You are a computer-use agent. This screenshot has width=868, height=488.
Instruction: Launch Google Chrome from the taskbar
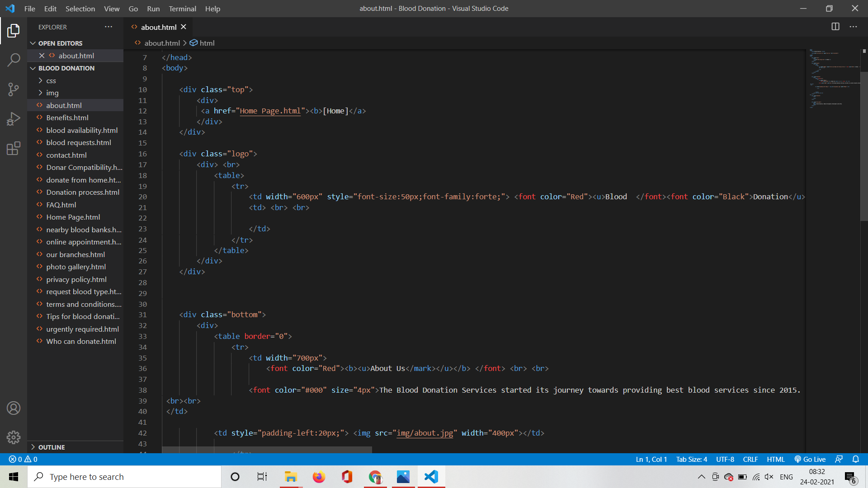[375, 476]
